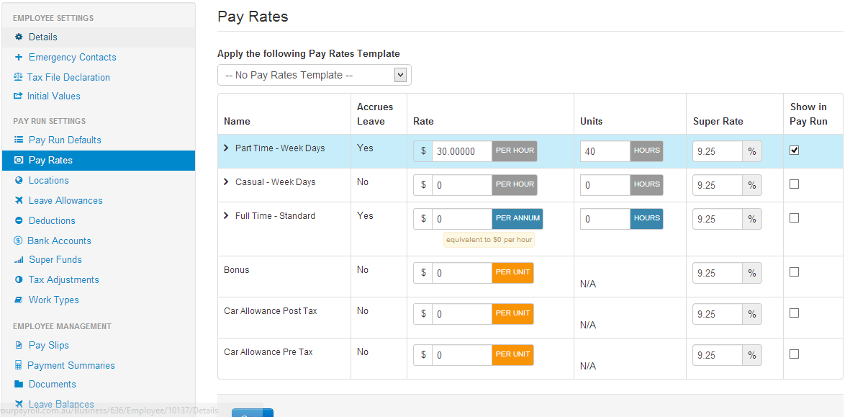Image resolution: width=868 pixels, height=417 pixels.
Task: Click the plane icon for Leave Allowances
Action: point(19,201)
